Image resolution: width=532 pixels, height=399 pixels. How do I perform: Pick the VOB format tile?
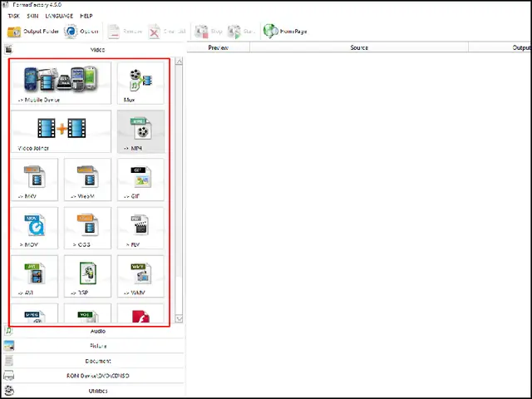coord(87,314)
